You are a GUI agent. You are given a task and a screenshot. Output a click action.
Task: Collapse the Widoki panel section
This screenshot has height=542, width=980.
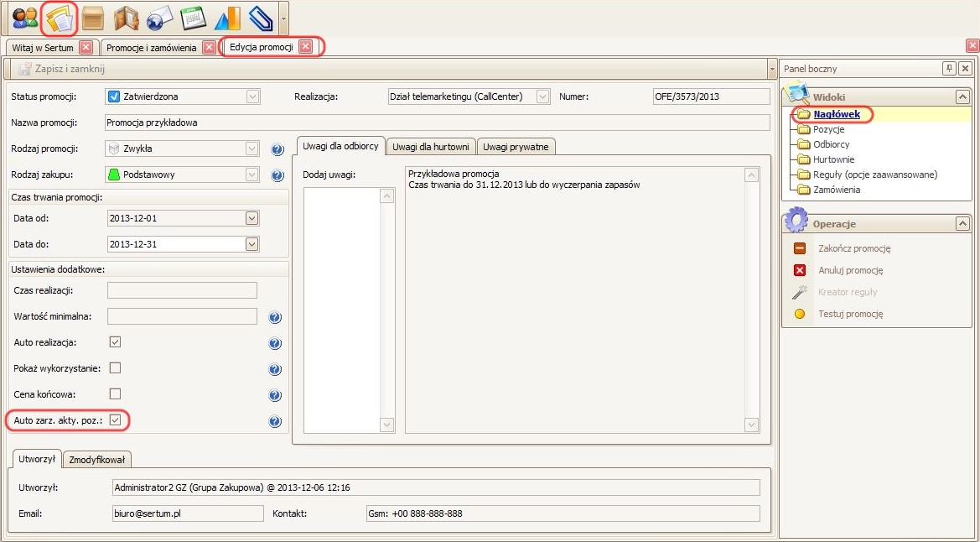(962, 97)
